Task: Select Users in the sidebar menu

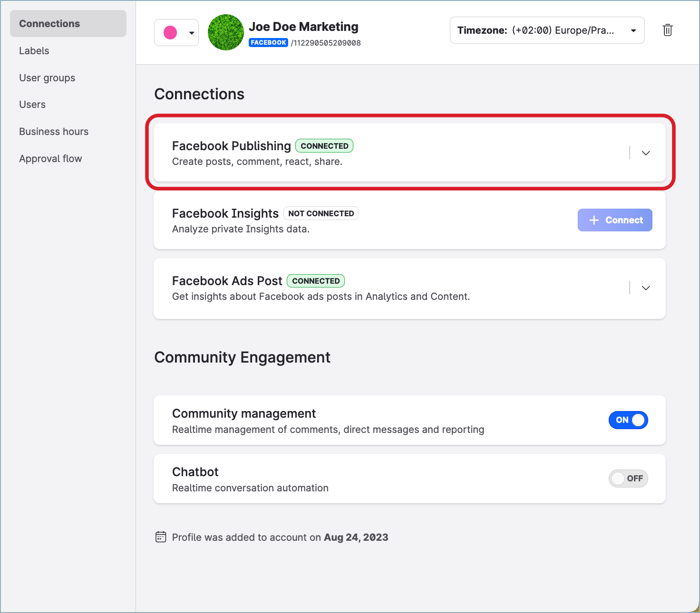Action: coord(32,105)
